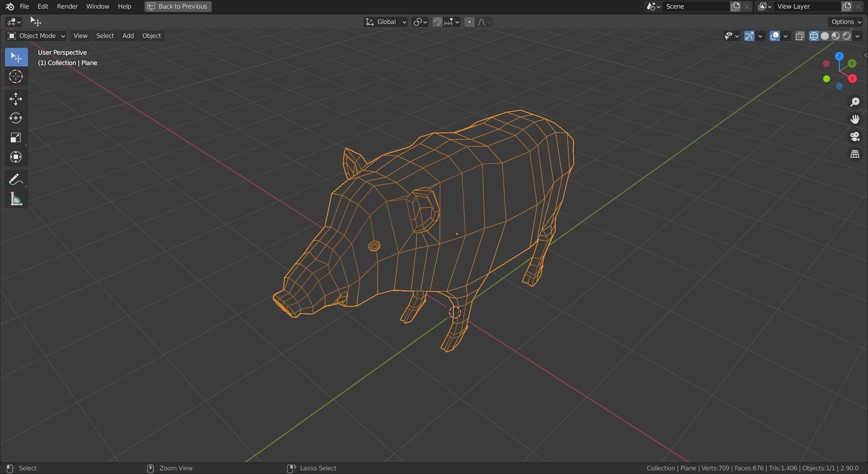The height and width of the screenshot is (474, 868).
Task: Open the viewport Select menu
Action: [105, 36]
